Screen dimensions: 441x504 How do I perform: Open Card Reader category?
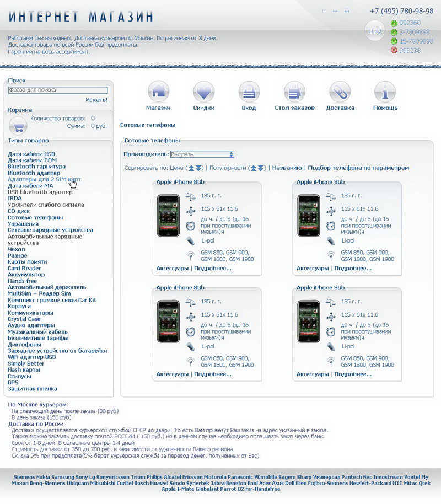tap(24, 269)
